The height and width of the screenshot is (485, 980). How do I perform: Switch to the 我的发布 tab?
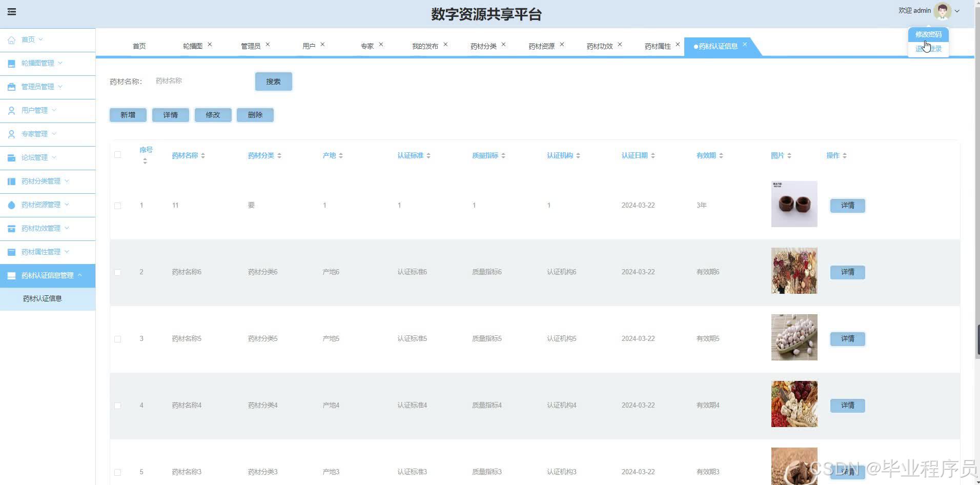[425, 46]
